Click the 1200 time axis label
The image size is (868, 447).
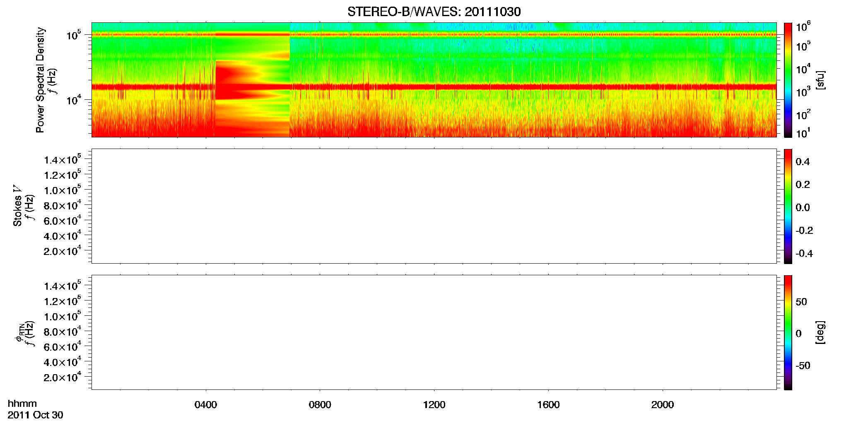(434, 405)
